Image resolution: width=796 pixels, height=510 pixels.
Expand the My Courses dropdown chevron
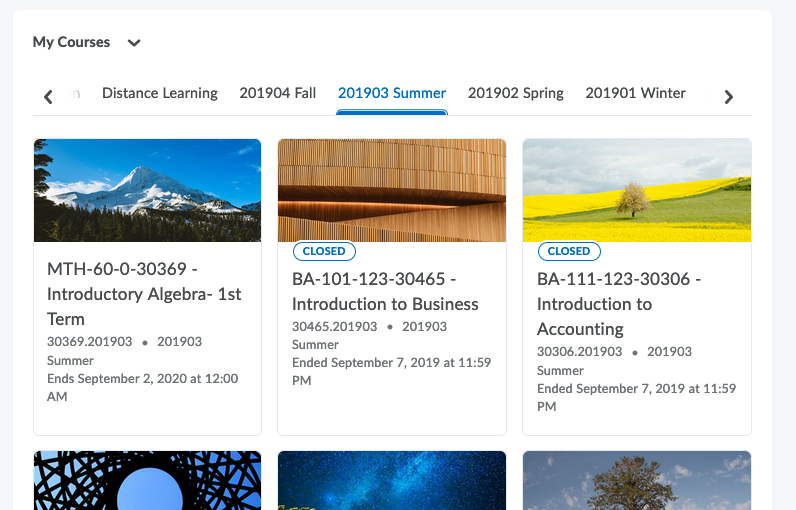(x=134, y=43)
